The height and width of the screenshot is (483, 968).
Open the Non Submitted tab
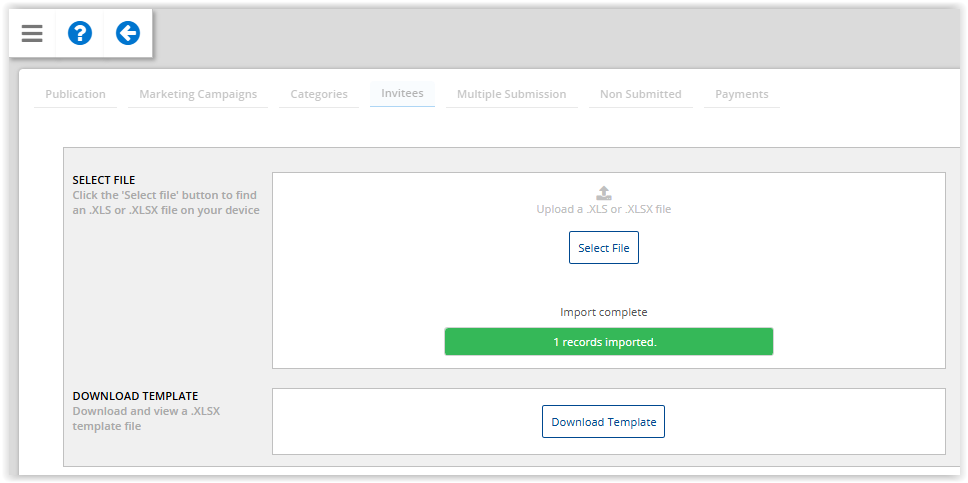[x=640, y=94]
